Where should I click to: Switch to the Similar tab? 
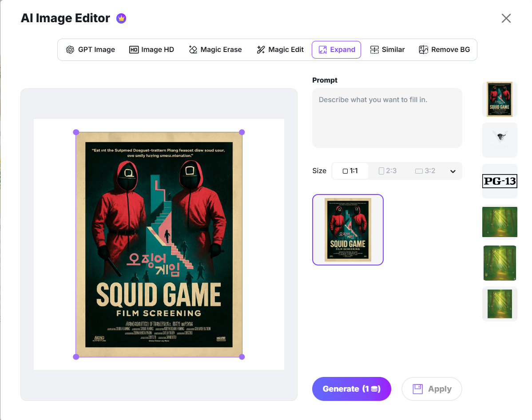click(x=387, y=50)
